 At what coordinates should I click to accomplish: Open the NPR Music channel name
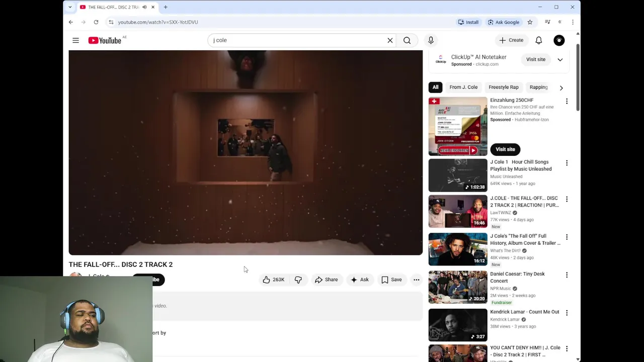[x=501, y=289]
